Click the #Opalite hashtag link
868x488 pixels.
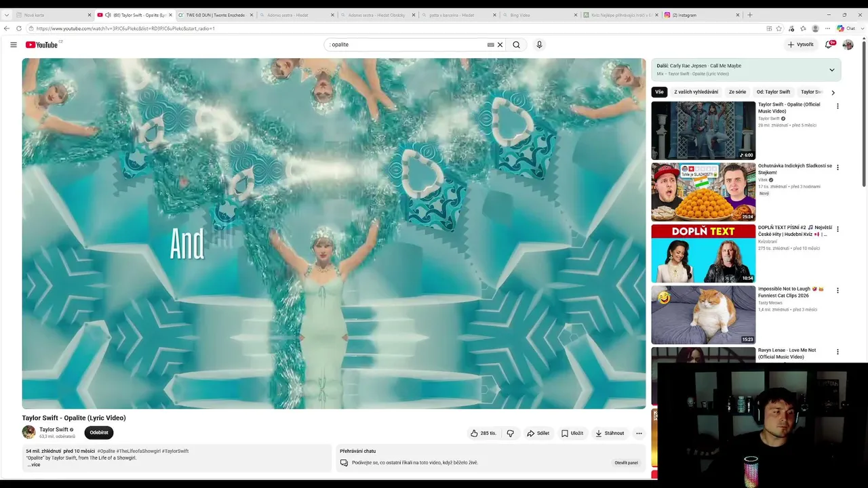pyautogui.click(x=106, y=451)
